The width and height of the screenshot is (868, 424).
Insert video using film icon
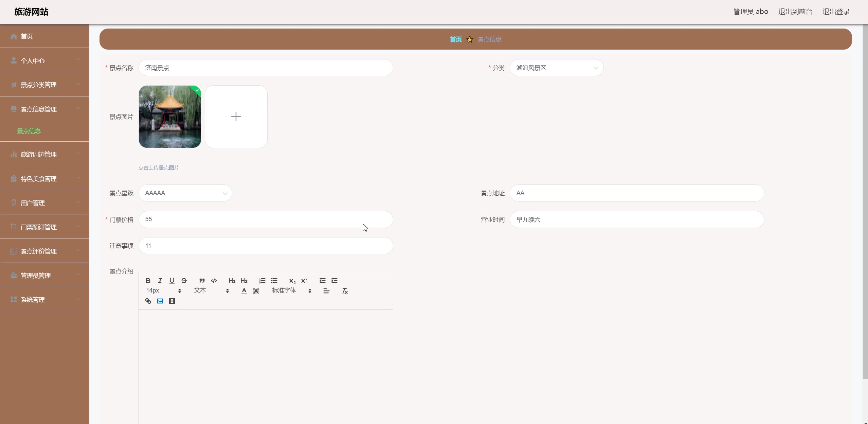point(172,301)
